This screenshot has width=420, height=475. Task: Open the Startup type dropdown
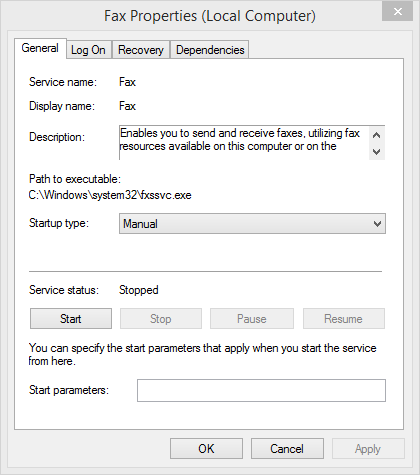coord(252,224)
